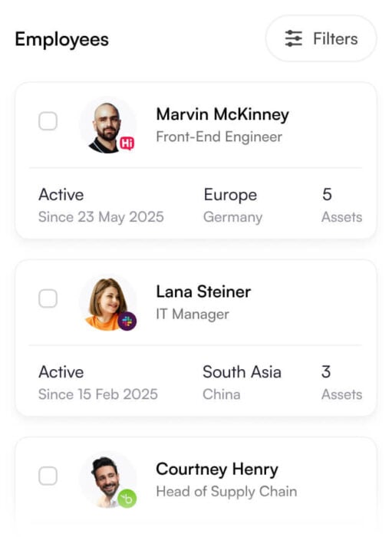Open Courtney Henry's profile photo
The image size is (392, 537).
point(108,480)
